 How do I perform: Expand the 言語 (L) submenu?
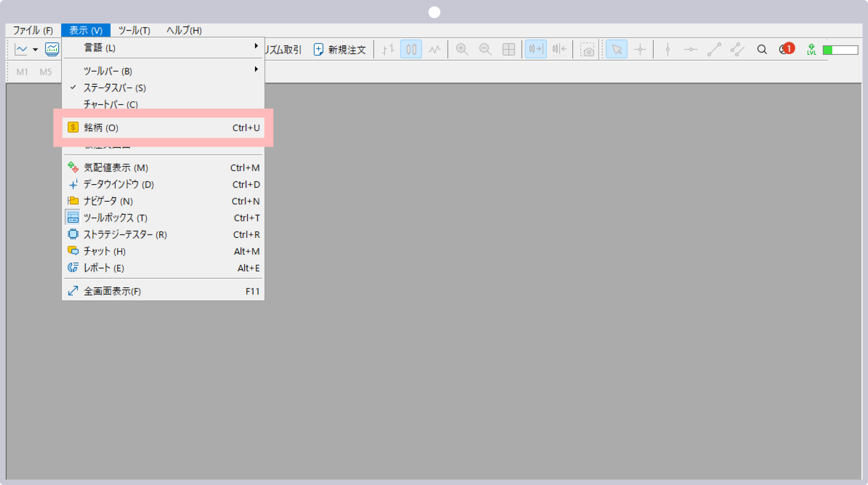(x=163, y=48)
